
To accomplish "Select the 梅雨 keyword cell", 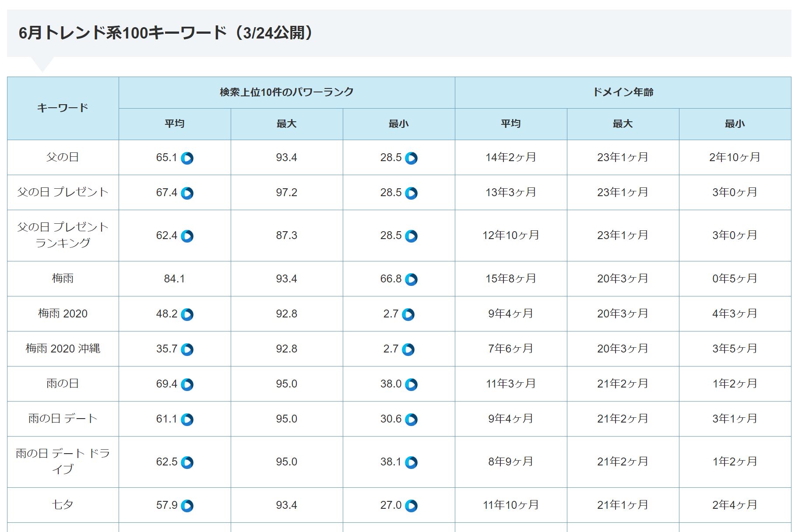I will 63,278.
